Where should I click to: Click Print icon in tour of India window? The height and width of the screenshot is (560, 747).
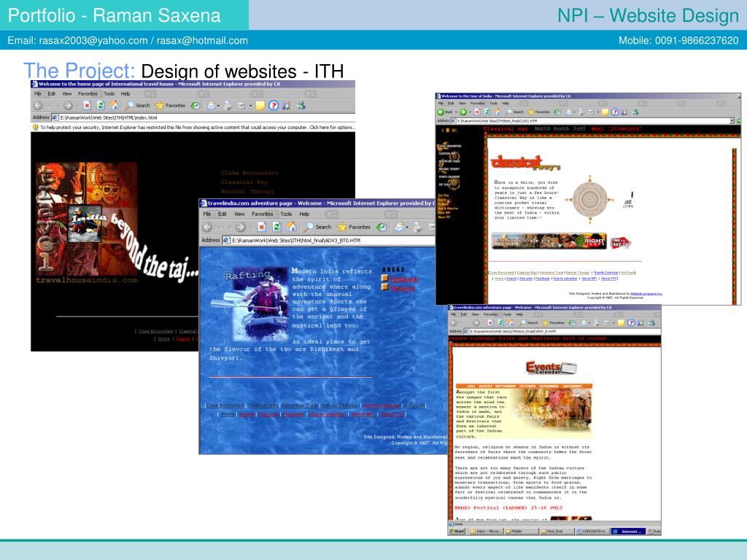click(581, 112)
